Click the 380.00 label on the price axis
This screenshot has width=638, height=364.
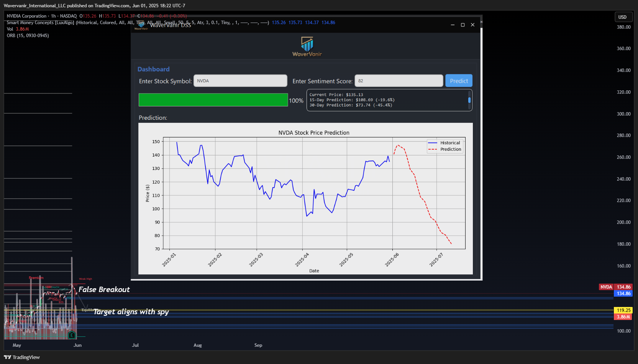623,27
